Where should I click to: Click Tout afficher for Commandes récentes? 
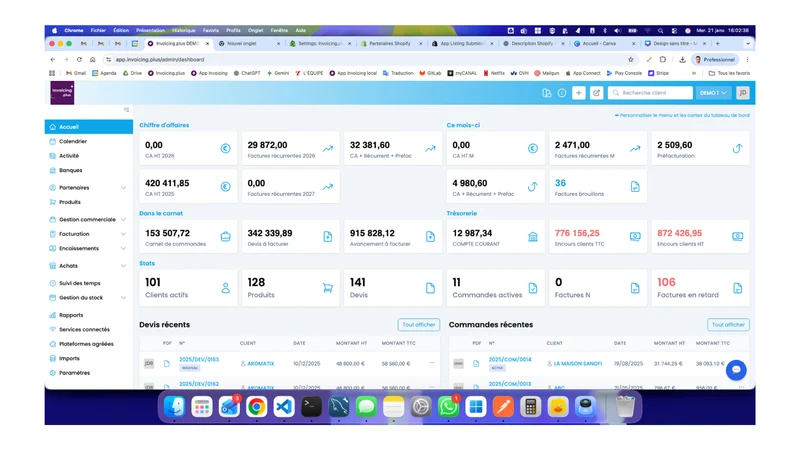tap(729, 324)
